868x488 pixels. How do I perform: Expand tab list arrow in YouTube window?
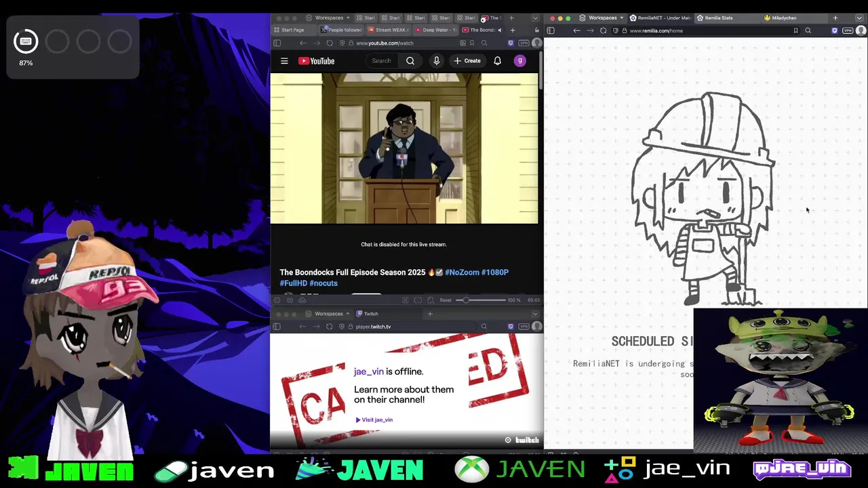point(535,18)
